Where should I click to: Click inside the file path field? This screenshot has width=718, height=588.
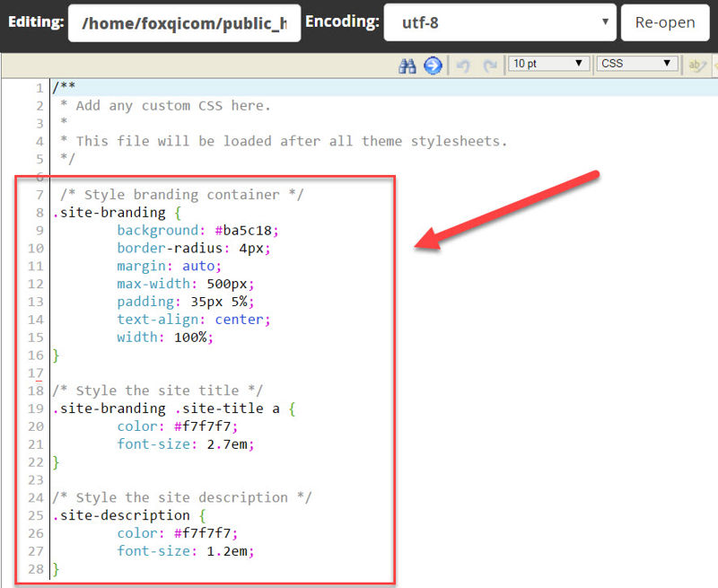[x=184, y=22]
